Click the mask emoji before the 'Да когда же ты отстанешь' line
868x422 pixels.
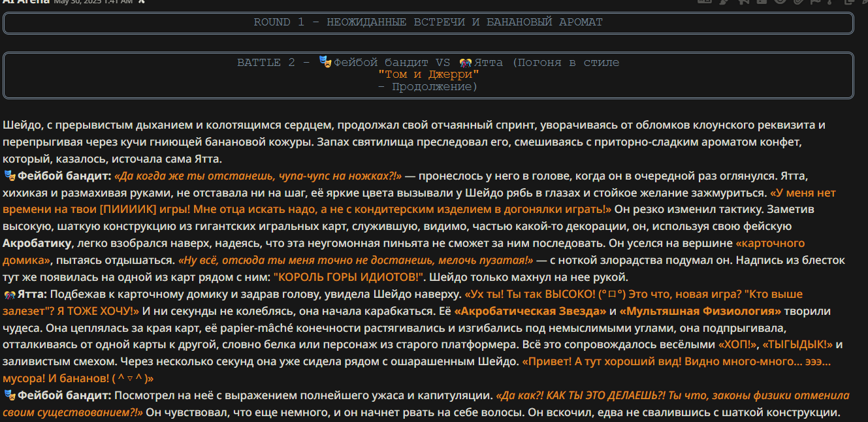tap(9, 176)
